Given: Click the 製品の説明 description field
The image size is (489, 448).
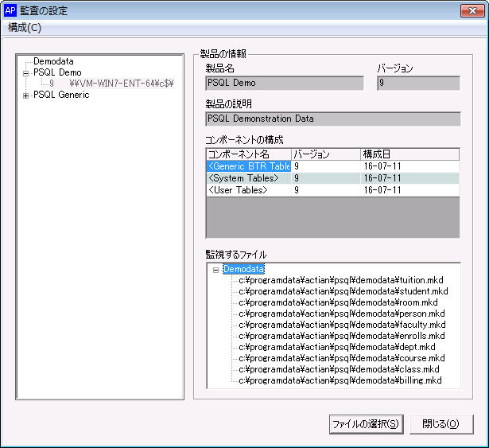Looking at the screenshot, I should [332, 119].
